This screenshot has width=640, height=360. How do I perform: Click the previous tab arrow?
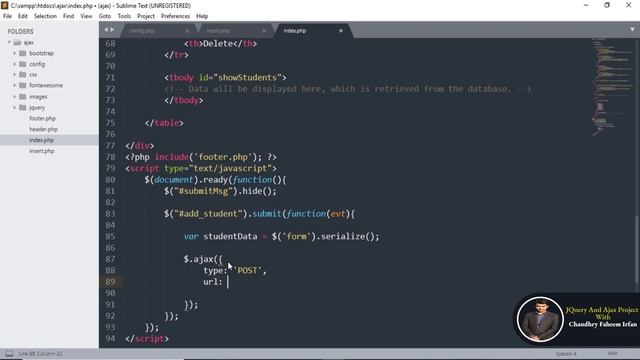click(x=106, y=30)
